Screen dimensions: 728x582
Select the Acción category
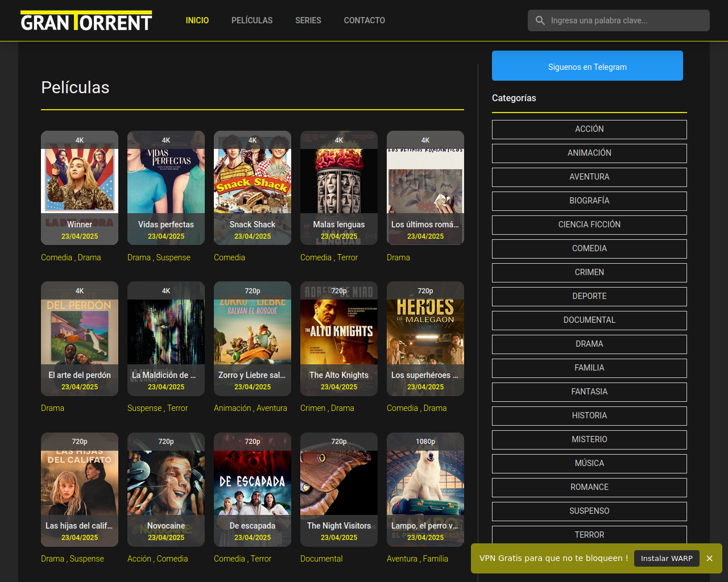point(589,130)
